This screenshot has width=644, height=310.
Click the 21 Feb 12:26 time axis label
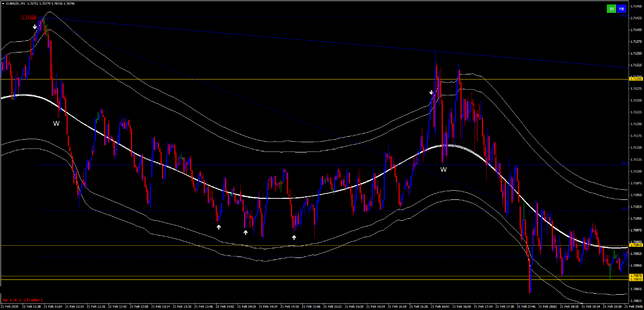pyautogui.click(x=99, y=307)
